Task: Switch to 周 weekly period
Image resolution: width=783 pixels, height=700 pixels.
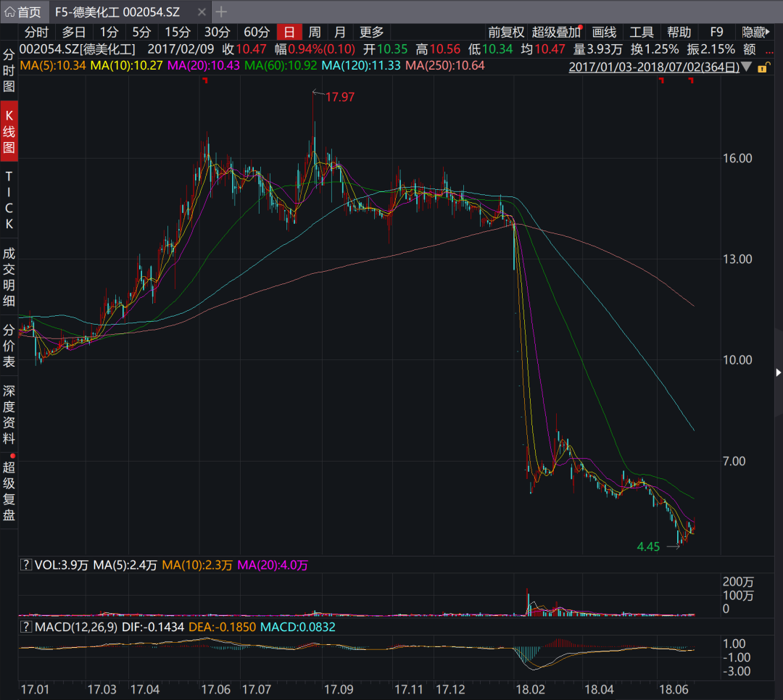Action: click(x=314, y=32)
